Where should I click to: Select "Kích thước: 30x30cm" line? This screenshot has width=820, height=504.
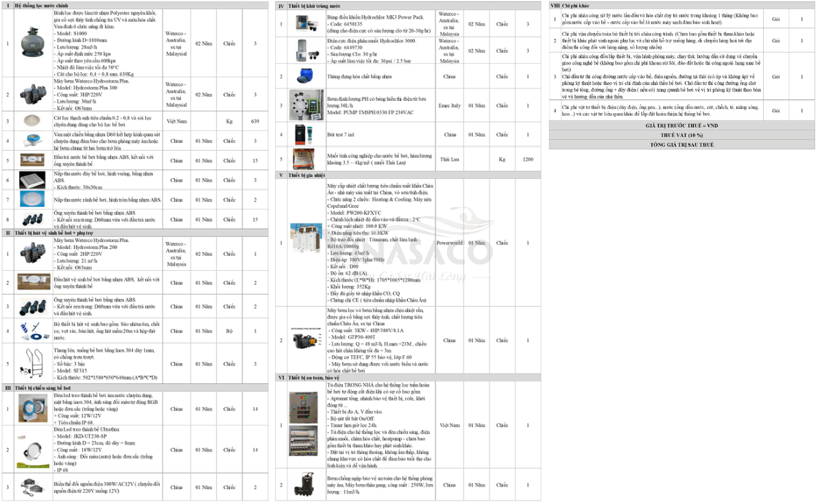(78, 187)
